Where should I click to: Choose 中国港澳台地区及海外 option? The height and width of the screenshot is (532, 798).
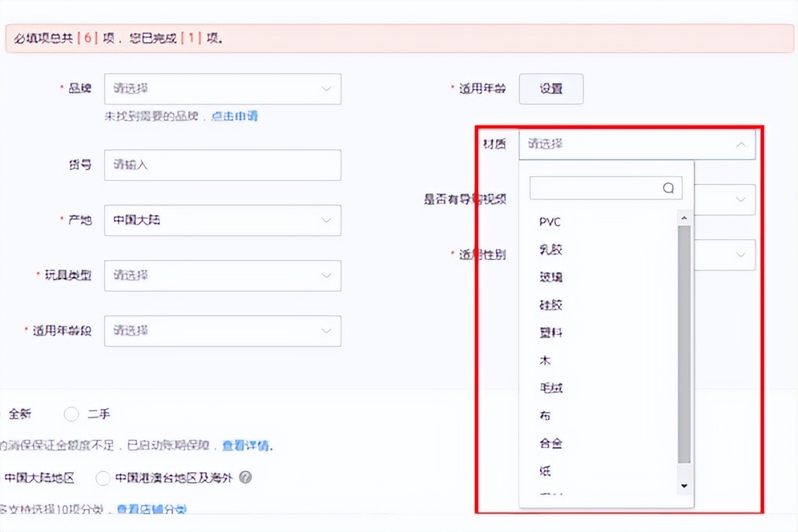click(103, 478)
